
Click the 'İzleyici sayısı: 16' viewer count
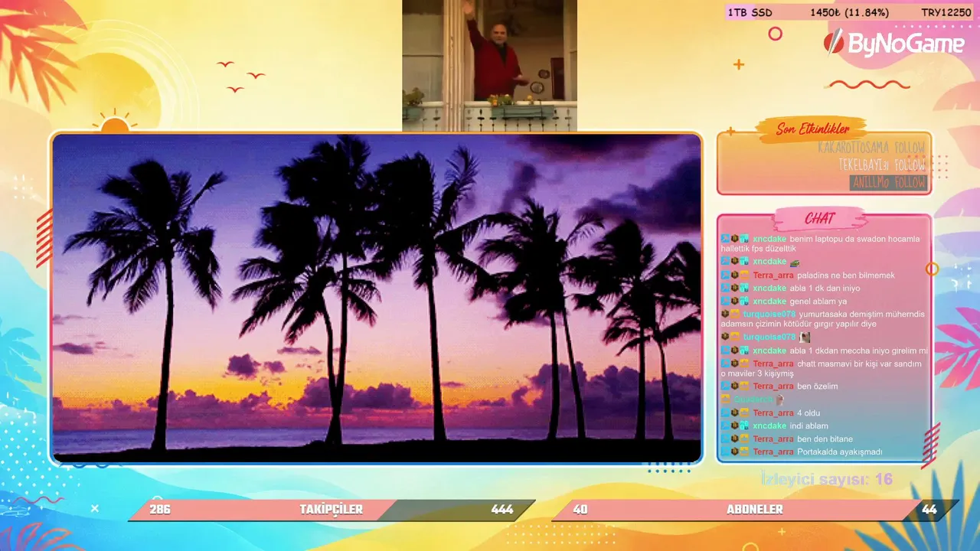click(x=827, y=480)
